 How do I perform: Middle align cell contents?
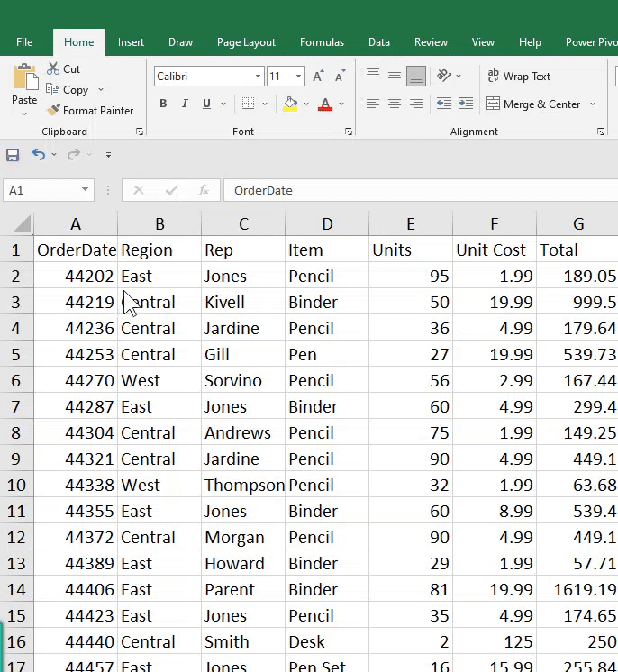395,76
